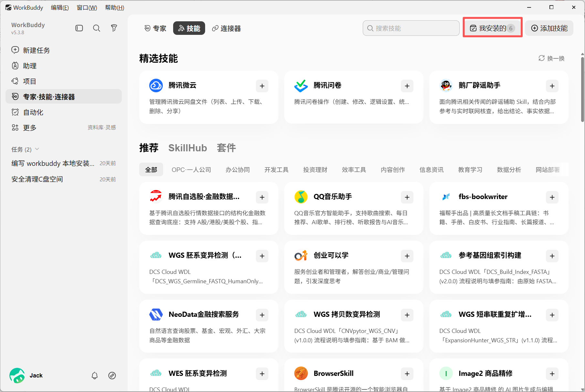Screen dimensions: 585x392
Task: Open the 窗口(W) menu
Action: click(x=87, y=7)
